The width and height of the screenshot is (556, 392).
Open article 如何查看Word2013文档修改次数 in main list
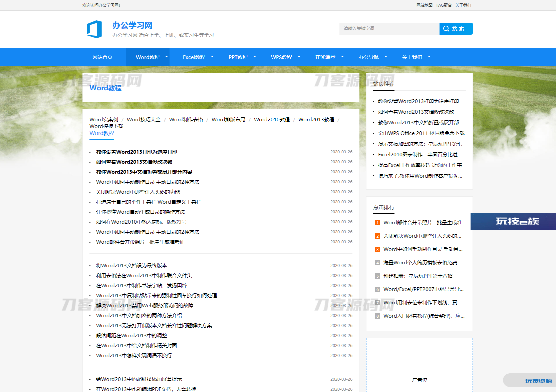[134, 162]
